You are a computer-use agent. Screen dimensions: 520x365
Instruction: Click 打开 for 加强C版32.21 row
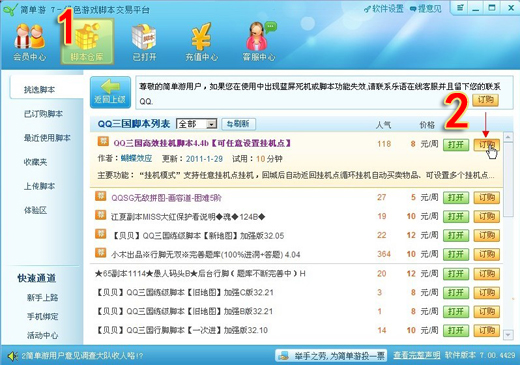coord(456,293)
